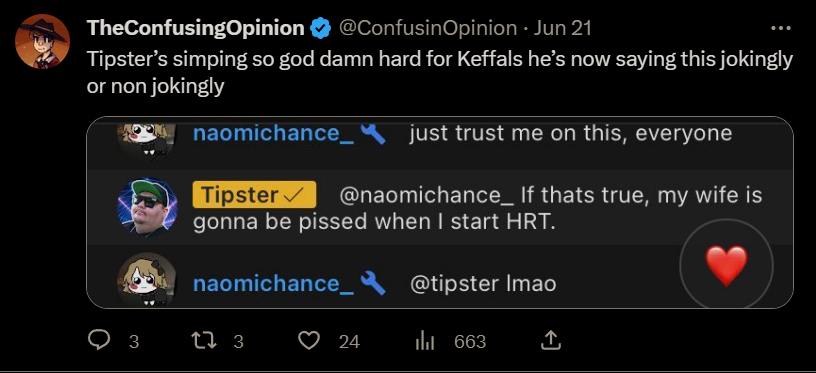Open the @ConfusinOpinion handle link
The height and width of the screenshot is (373, 816).
428,28
